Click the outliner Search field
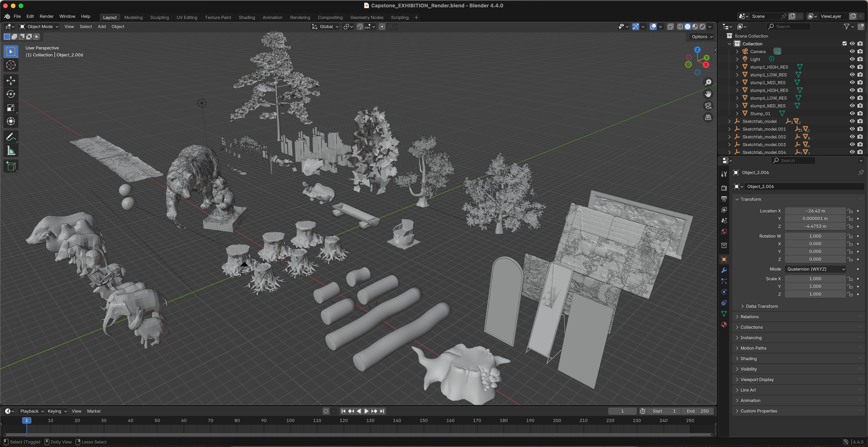Image resolution: width=868 pixels, height=447 pixels. tap(788, 27)
